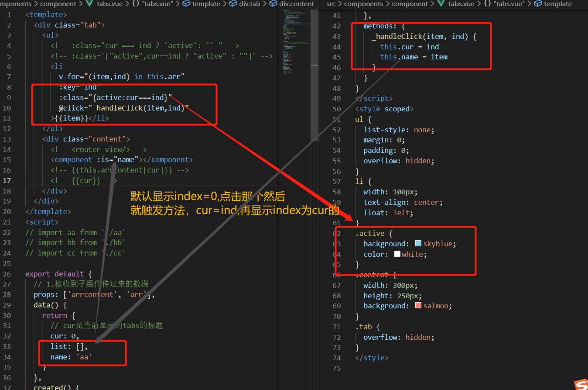Click line number 62 in right editor
Screen dimensions: 588x390
click(x=336, y=233)
